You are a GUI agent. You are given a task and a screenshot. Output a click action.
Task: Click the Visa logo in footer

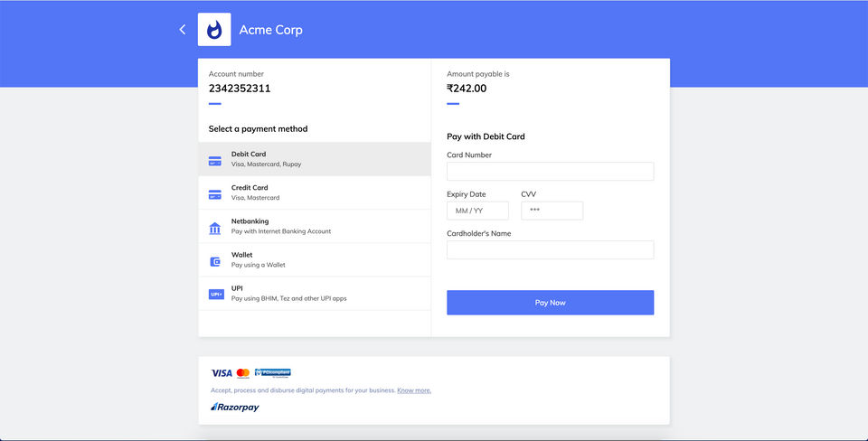coord(222,373)
